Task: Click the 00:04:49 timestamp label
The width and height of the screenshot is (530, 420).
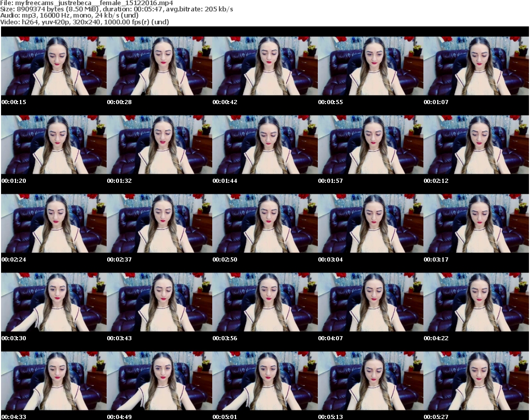Action: click(120, 417)
